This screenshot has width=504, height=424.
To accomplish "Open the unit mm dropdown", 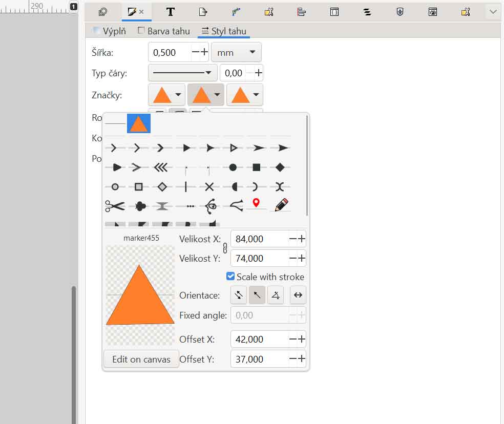I will (236, 52).
